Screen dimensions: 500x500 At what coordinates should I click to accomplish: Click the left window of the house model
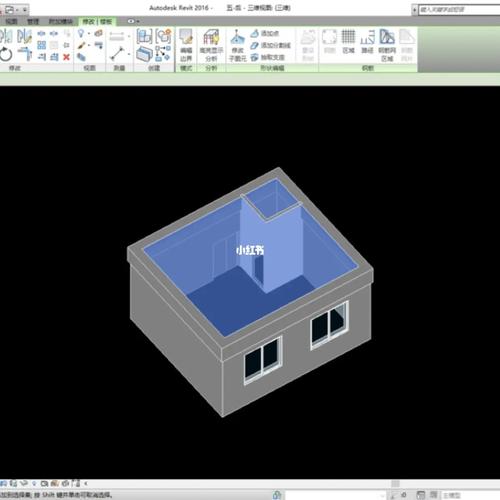263,360
